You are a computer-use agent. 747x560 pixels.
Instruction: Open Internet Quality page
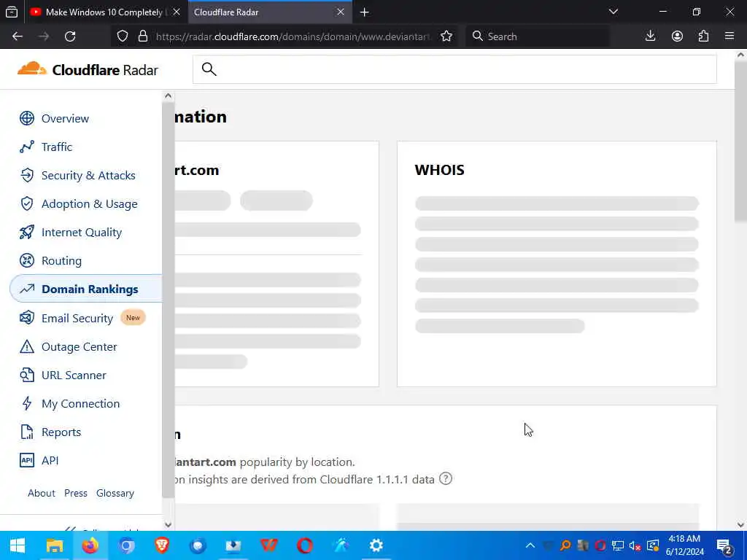pos(82,233)
